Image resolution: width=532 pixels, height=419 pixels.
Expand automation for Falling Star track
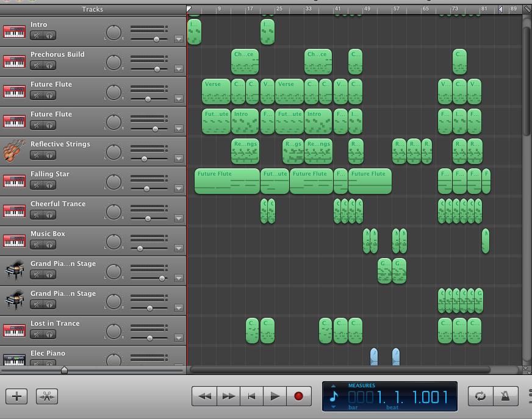click(179, 188)
